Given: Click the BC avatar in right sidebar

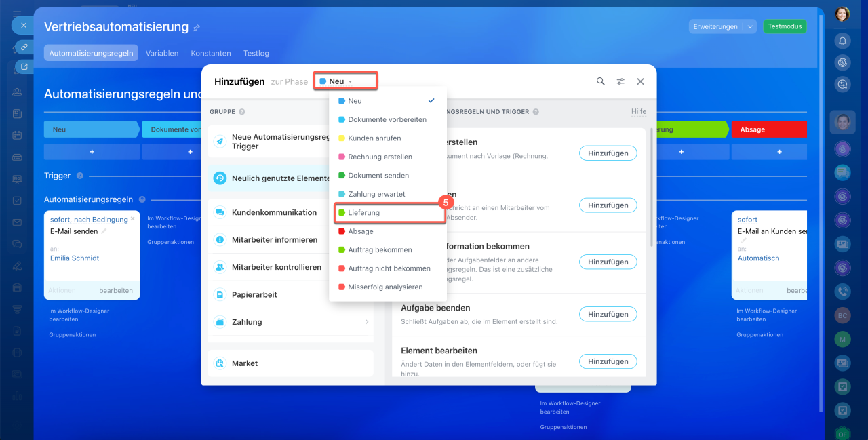Looking at the screenshot, I should tap(842, 316).
